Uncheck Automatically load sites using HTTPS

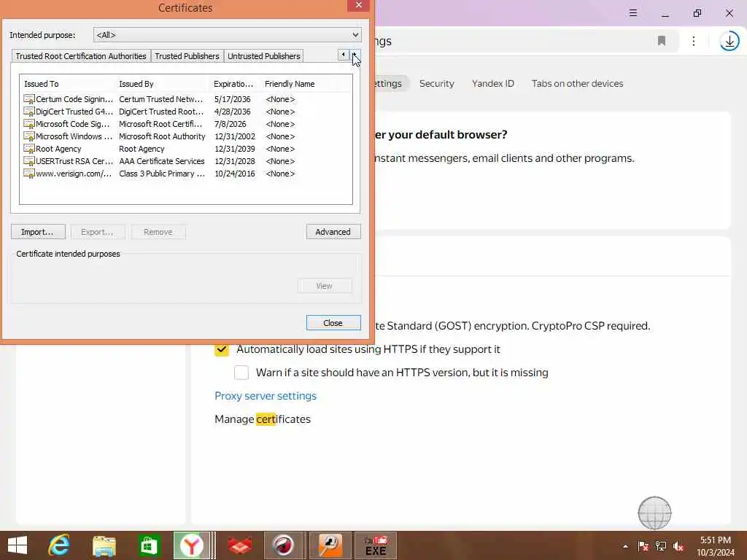[x=222, y=349]
